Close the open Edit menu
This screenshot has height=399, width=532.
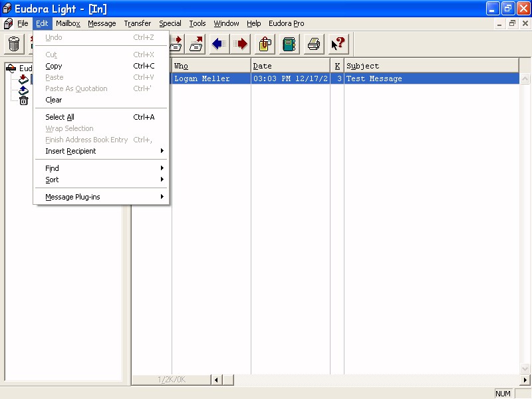click(42, 23)
